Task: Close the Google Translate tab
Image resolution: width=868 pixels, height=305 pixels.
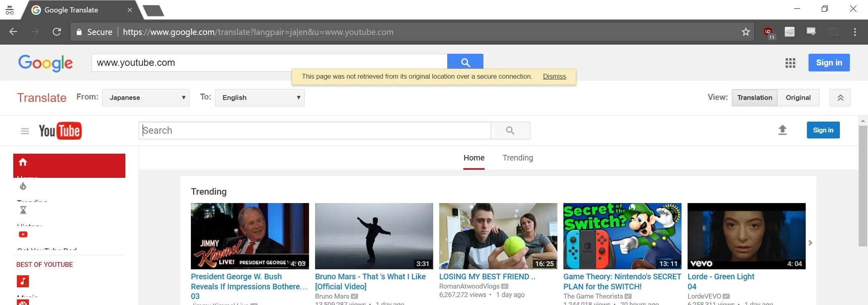Action: pos(129,10)
